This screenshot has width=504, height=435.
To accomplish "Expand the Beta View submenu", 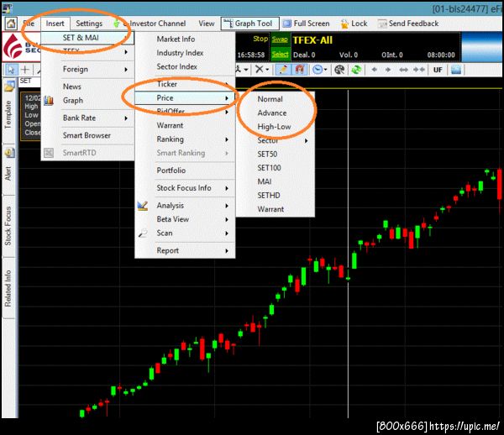I will [x=185, y=219].
